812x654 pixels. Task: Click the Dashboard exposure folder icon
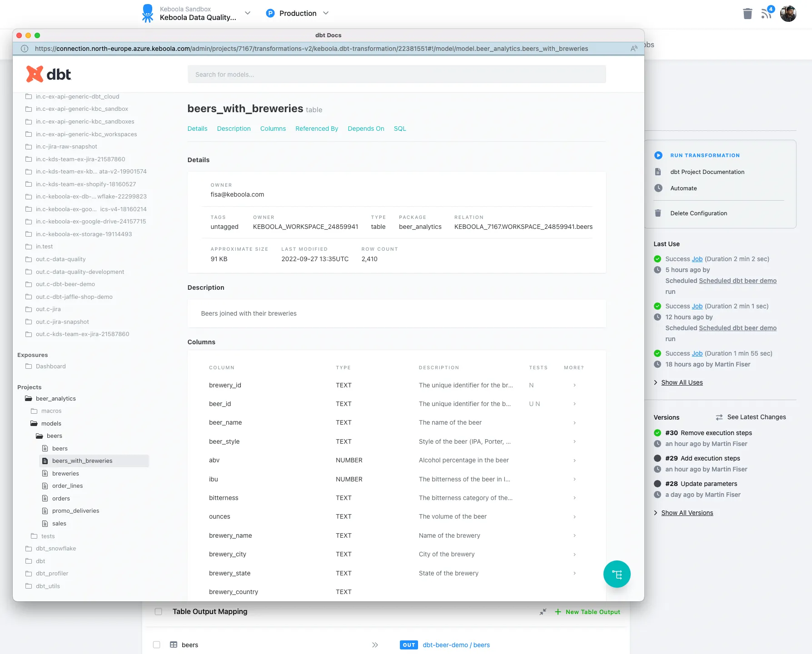pyautogui.click(x=29, y=366)
